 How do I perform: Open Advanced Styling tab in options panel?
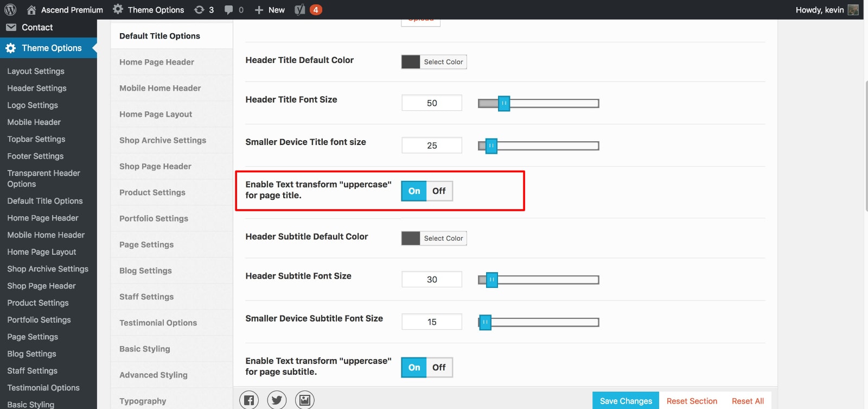pyautogui.click(x=171, y=375)
